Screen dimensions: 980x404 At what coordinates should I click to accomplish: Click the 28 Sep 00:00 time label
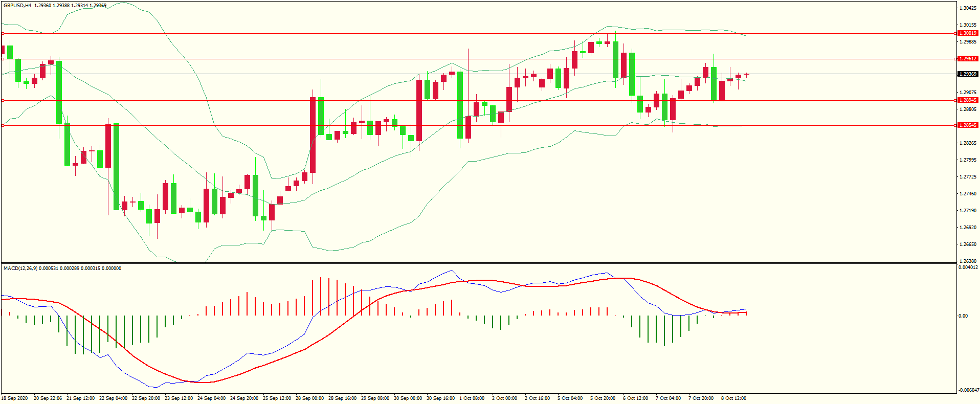coord(310,398)
